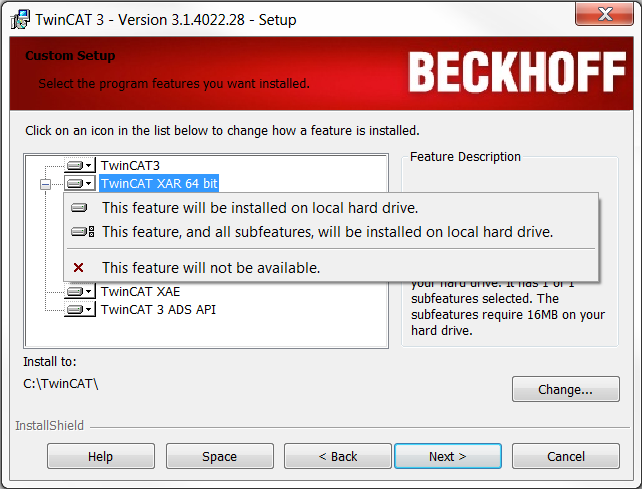Open the TwinCAT3 feature install dropdown icon

tap(80, 165)
